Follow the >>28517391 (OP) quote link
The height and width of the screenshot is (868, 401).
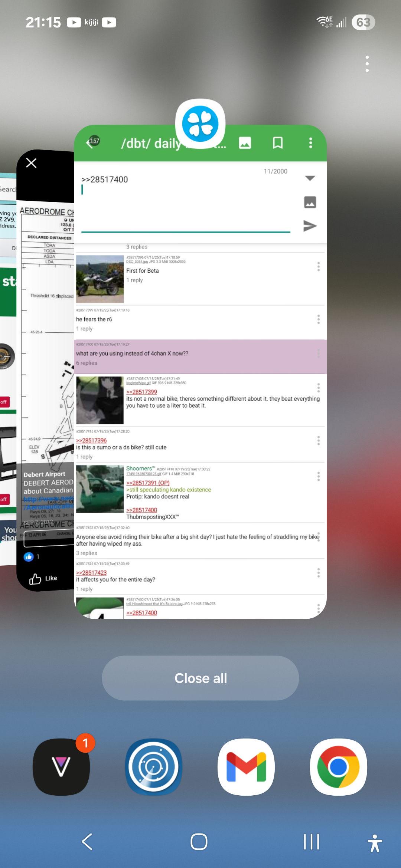coord(148,483)
